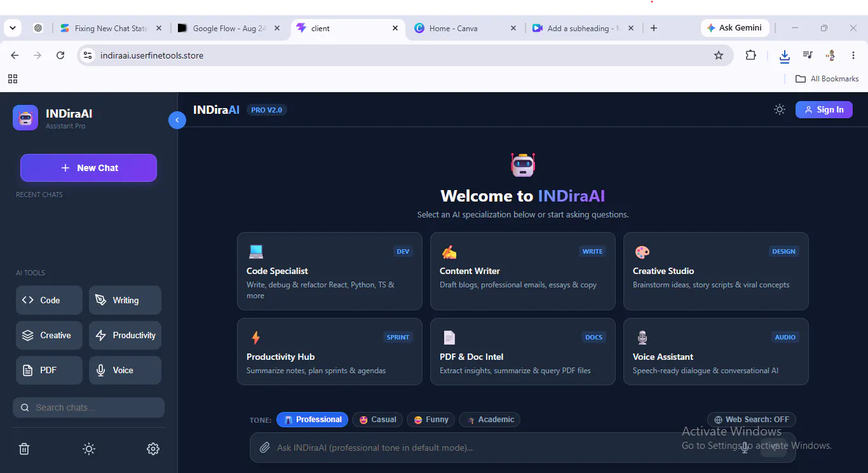
Task: Start a New Chat
Action: pyautogui.click(x=88, y=168)
